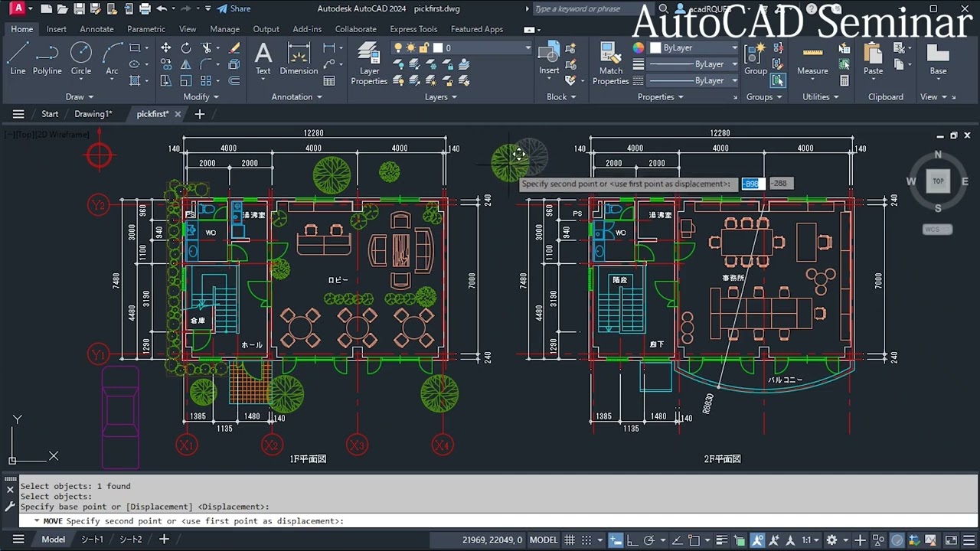Expand the Modify panel dropdown
This screenshot has width=980, height=551.
[x=201, y=97]
